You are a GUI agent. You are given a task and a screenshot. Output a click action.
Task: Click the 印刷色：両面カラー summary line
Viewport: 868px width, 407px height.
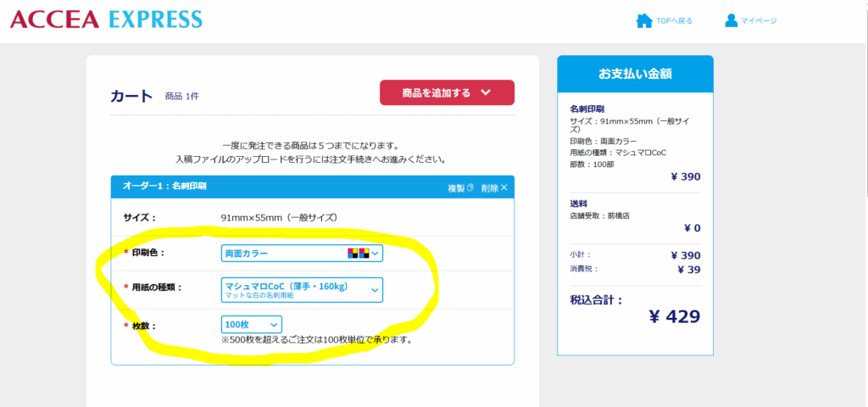pyautogui.click(x=604, y=142)
